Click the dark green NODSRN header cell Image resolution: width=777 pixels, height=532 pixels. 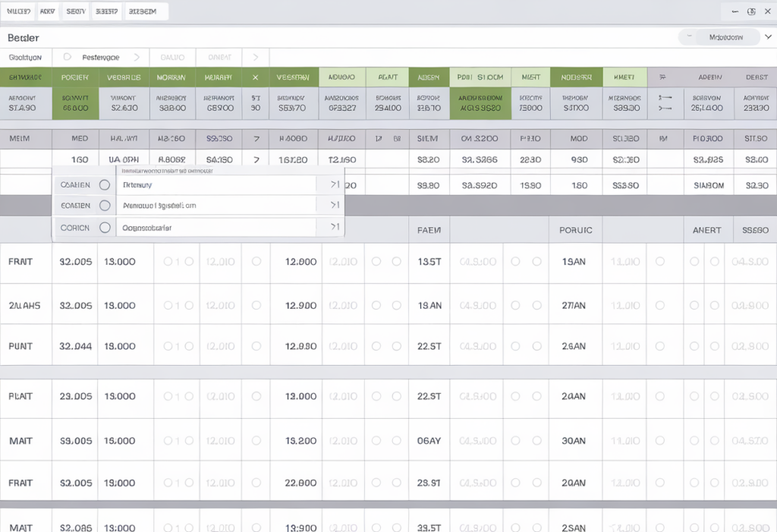(576, 77)
